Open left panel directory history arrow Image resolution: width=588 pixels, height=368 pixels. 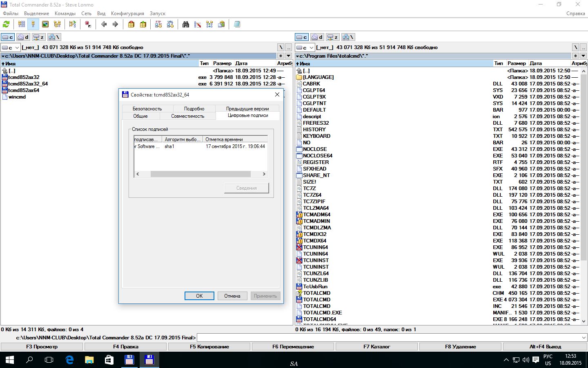coord(288,56)
